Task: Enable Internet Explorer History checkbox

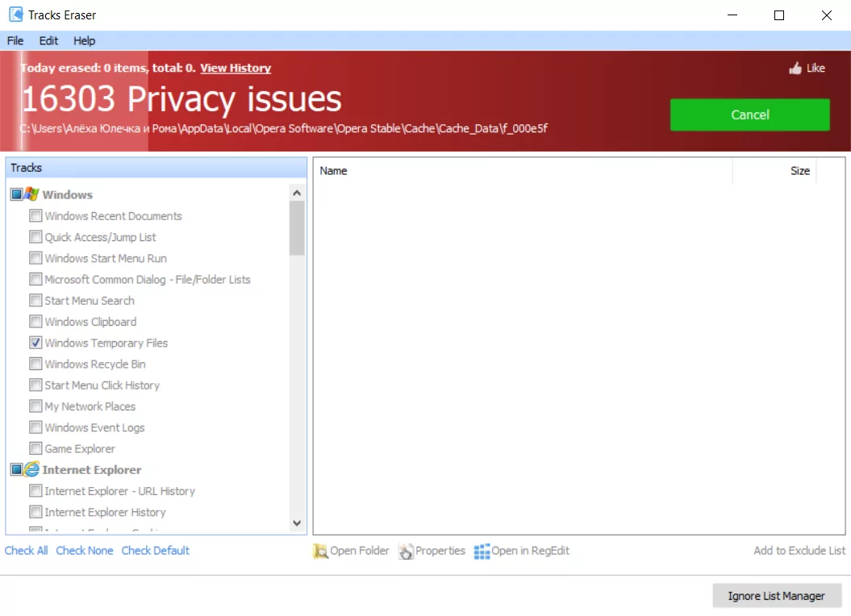Action: (35, 512)
